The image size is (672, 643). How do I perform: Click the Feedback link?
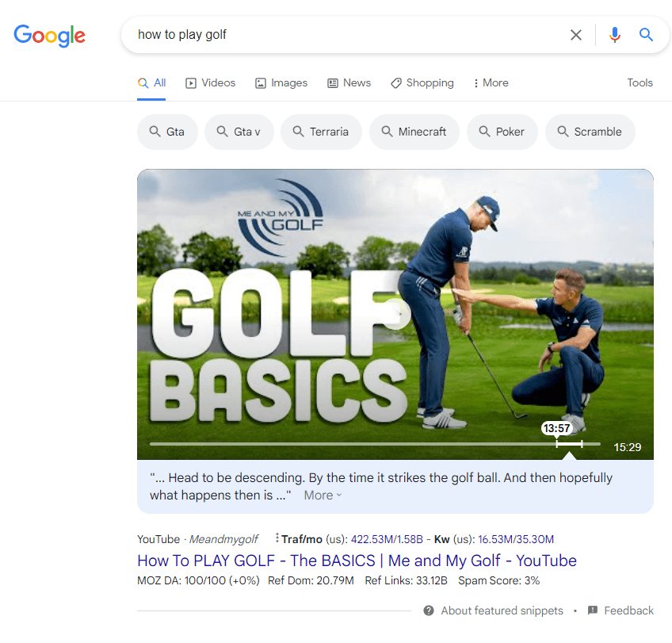click(620, 610)
